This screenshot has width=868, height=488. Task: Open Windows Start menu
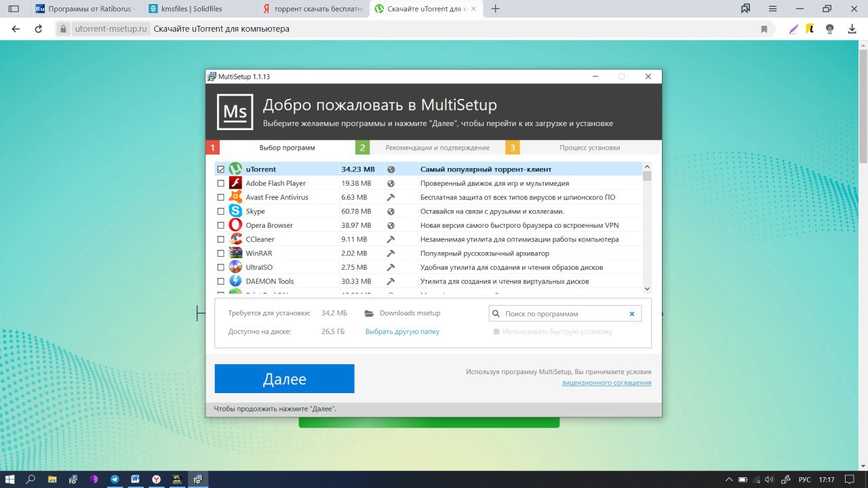coord(11,479)
